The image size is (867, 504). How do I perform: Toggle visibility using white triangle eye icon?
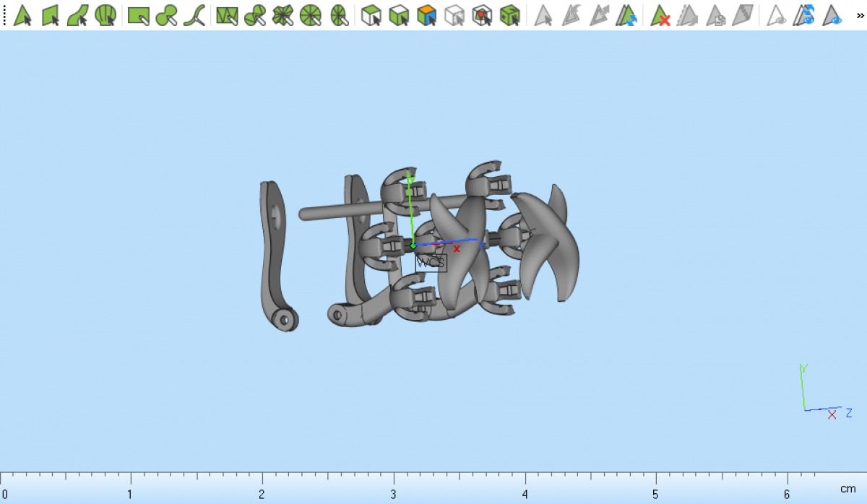[777, 15]
